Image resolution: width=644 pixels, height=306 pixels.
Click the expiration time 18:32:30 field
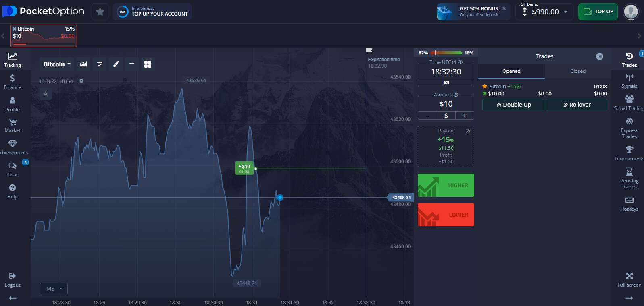(x=446, y=72)
